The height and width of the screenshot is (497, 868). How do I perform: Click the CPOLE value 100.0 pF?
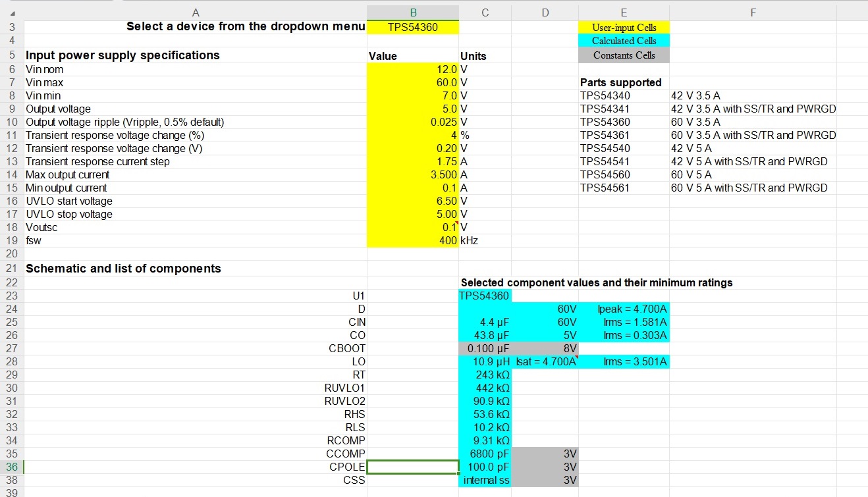point(485,467)
